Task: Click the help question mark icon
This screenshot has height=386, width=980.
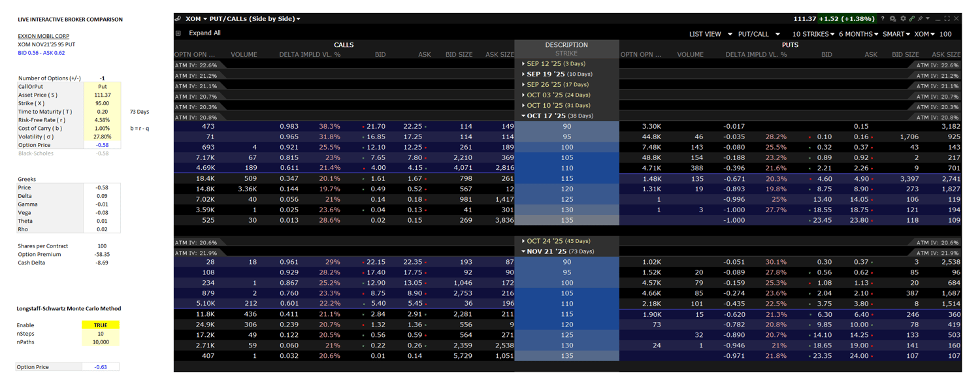Action: point(883,18)
